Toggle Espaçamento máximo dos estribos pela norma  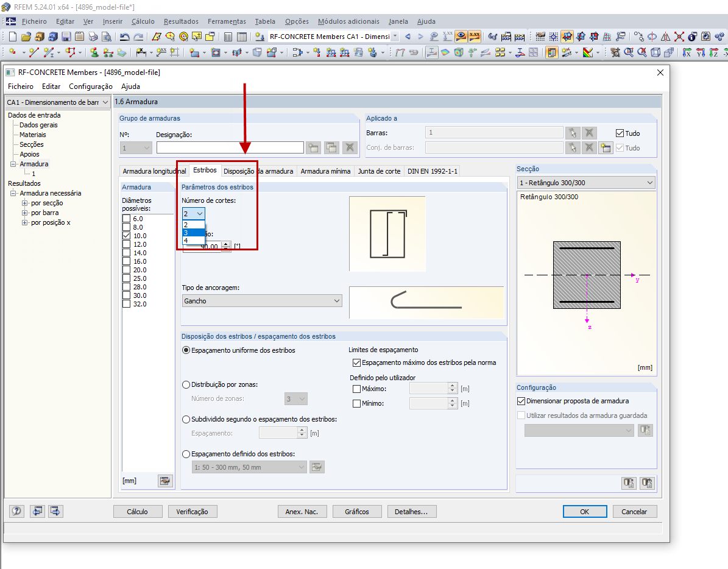pos(356,363)
